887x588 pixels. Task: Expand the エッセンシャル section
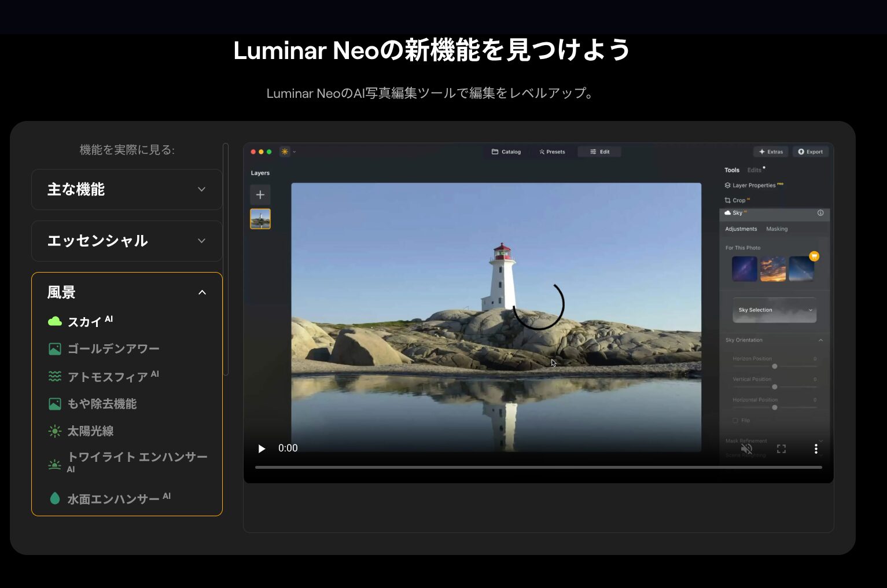[127, 241]
